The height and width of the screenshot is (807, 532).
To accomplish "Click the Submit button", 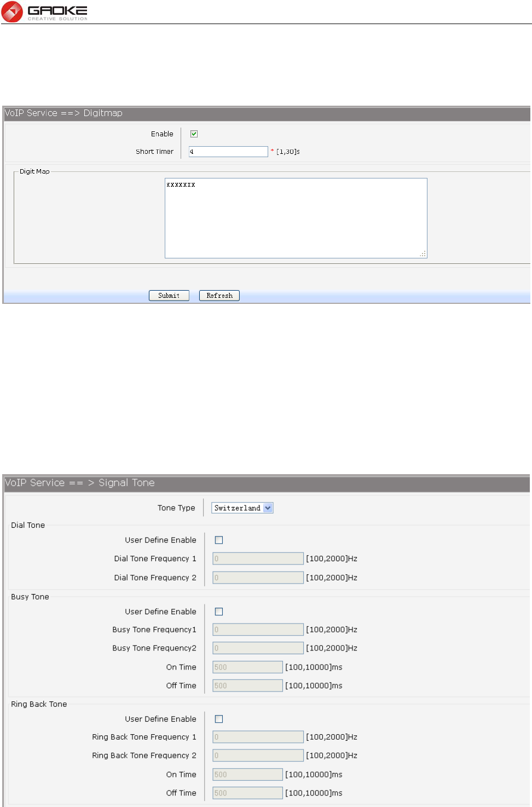I will pos(169,296).
